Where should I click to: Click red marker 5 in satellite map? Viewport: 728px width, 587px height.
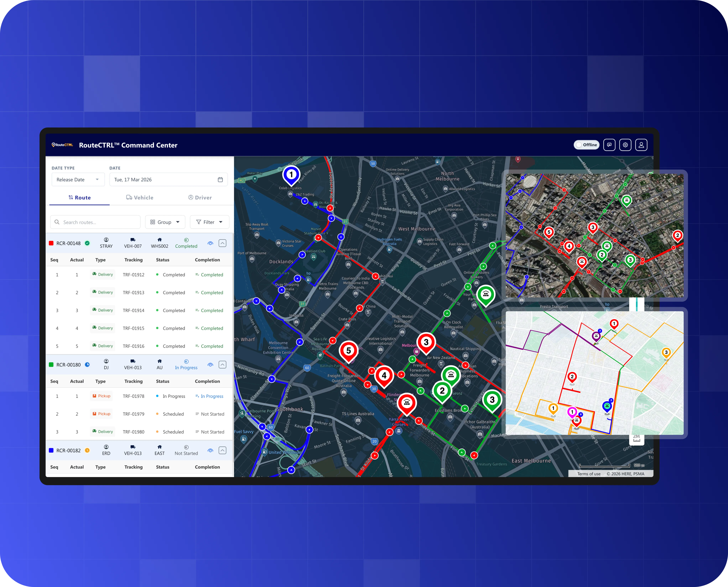click(549, 233)
